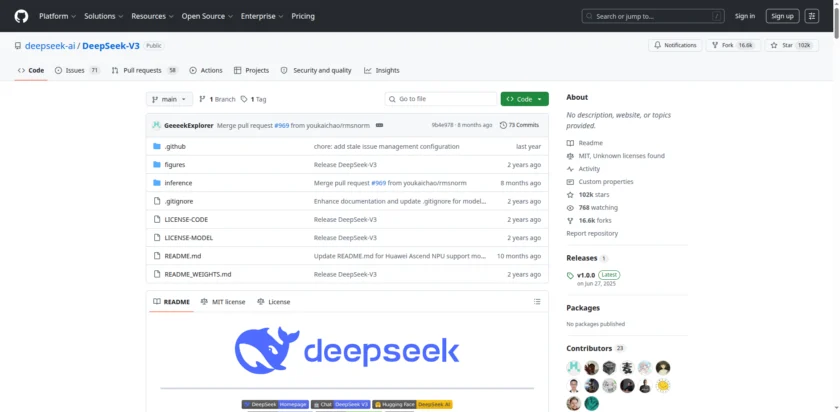This screenshot has height=412, width=840.
Task: Click the Hugging Face DeepSeek AI badge
Action: pyautogui.click(x=412, y=404)
